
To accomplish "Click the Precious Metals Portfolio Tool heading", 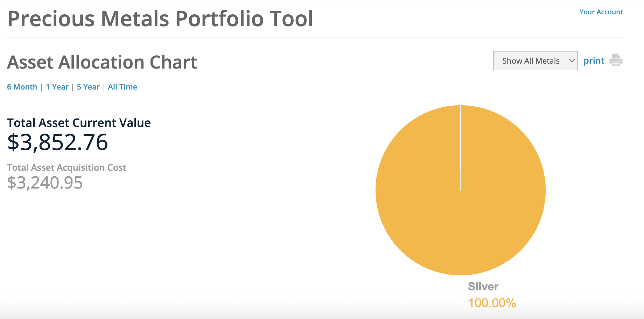I will tap(160, 19).
